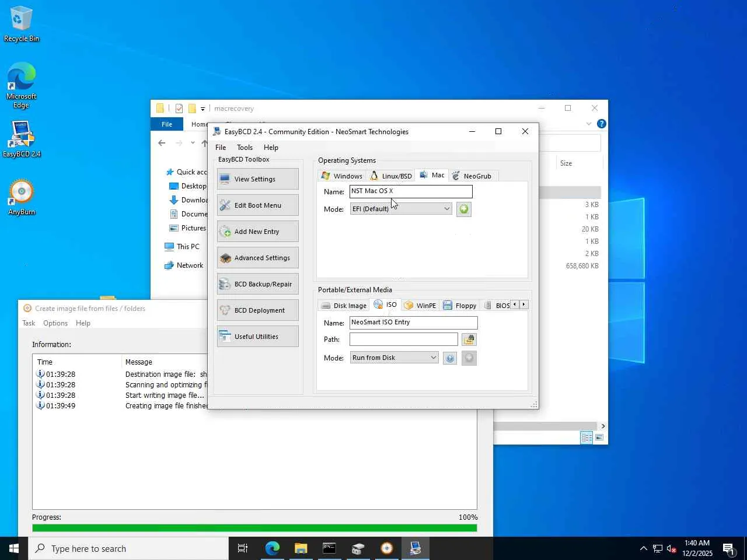The width and height of the screenshot is (747, 560).
Task: Click green plus to add Mac entry
Action: (463, 209)
